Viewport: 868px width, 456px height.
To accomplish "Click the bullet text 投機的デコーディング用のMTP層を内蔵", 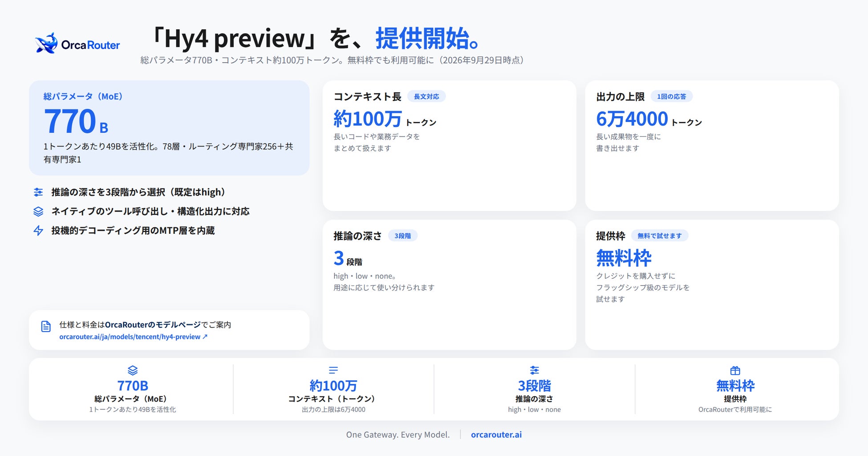I will point(133,231).
